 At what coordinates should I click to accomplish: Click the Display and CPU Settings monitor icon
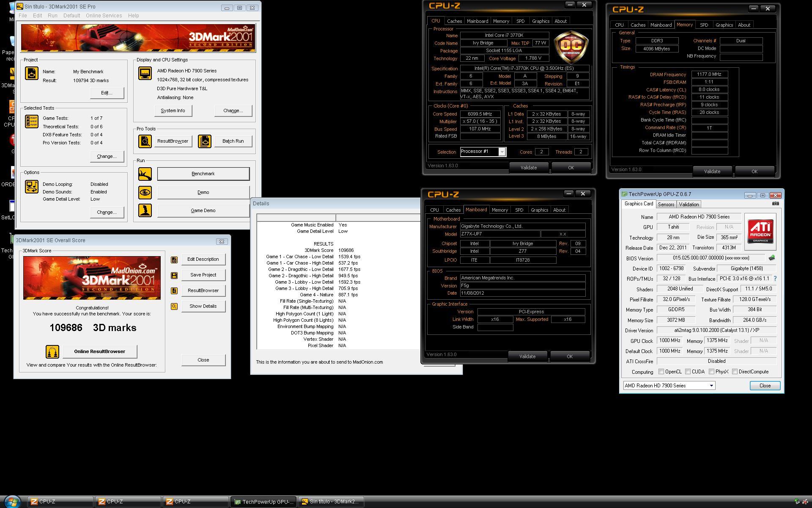coord(145,73)
